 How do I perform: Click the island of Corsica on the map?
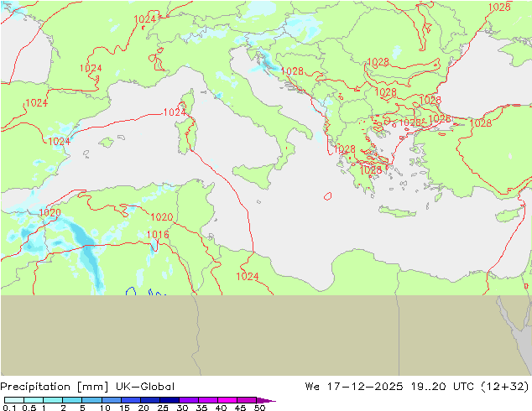coord(188,101)
